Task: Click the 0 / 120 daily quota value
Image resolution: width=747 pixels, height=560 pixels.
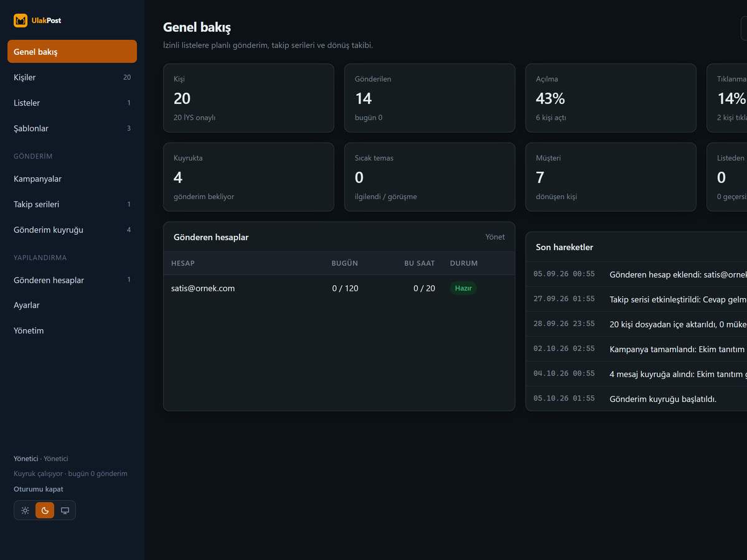Action: 345,288
